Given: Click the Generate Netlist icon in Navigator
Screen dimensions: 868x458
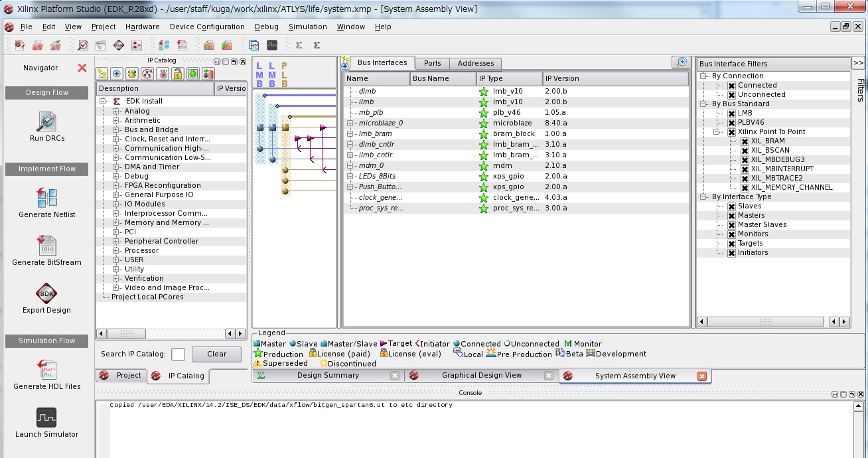Looking at the screenshot, I should (x=47, y=198).
